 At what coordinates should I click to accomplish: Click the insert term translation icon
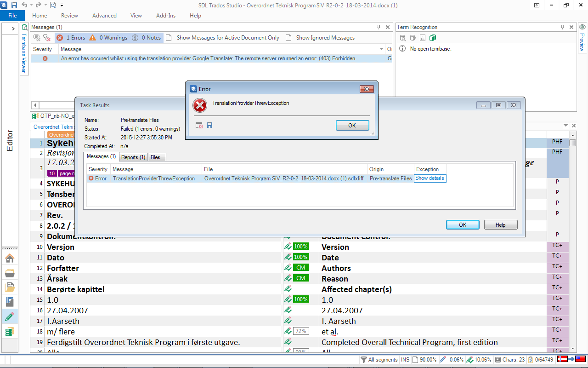click(413, 38)
